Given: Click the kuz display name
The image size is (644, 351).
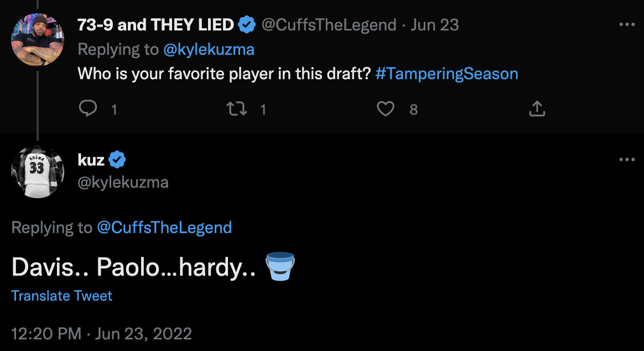Looking at the screenshot, I should 91,161.
